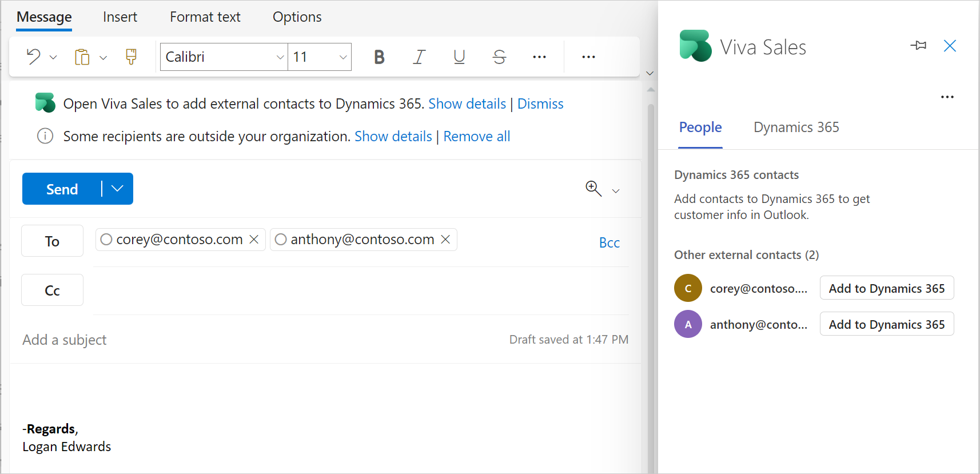Click Draft saved at 1:47 PM text
This screenshot has width=980, height=474.
point(569,340)
